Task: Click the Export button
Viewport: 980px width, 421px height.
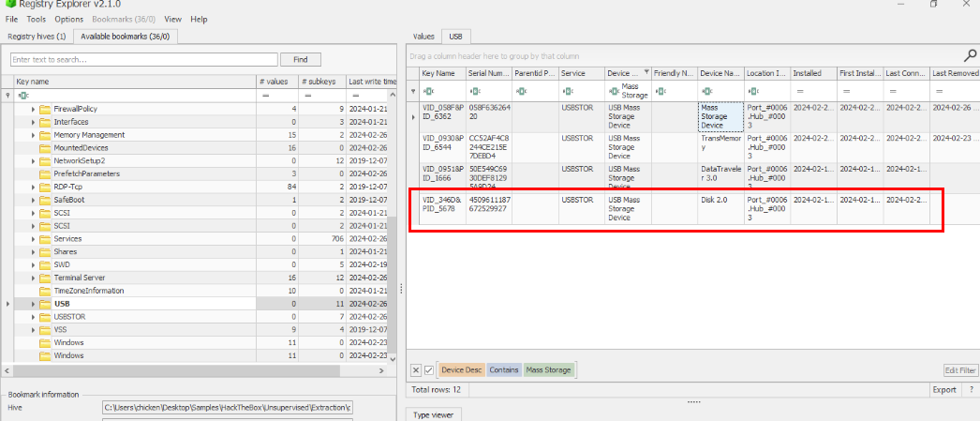Action: [944, 389]
